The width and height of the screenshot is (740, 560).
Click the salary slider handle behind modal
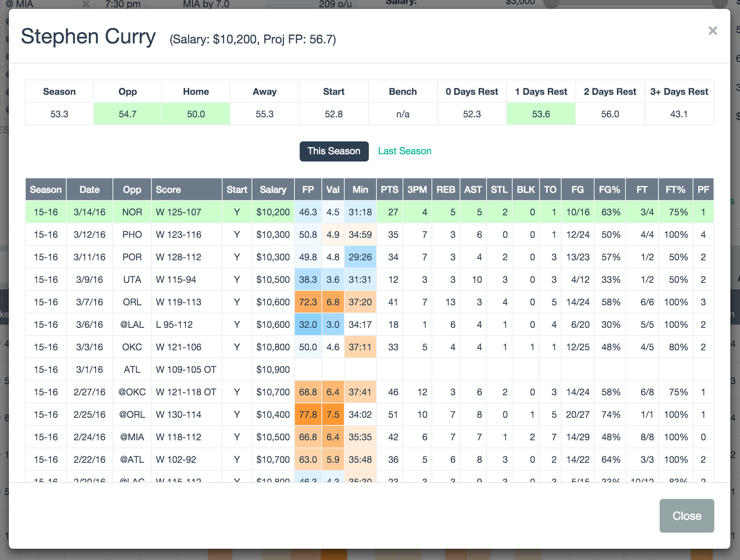pyautogui.click(x=552, y=3)
